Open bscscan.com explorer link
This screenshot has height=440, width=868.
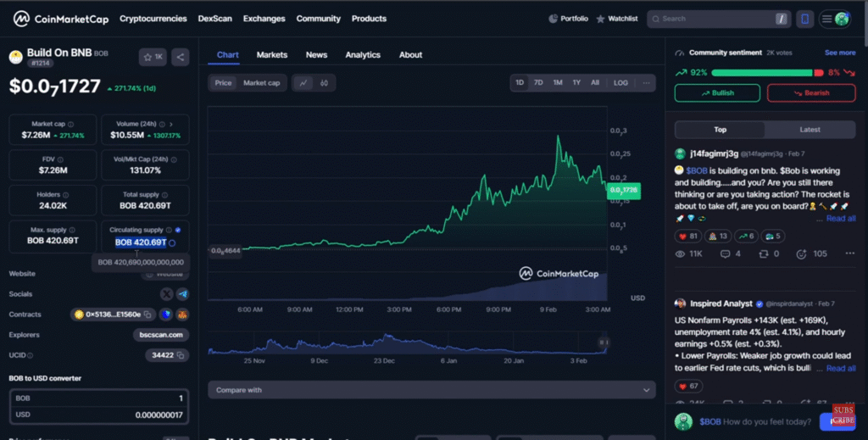click(161, 335)
